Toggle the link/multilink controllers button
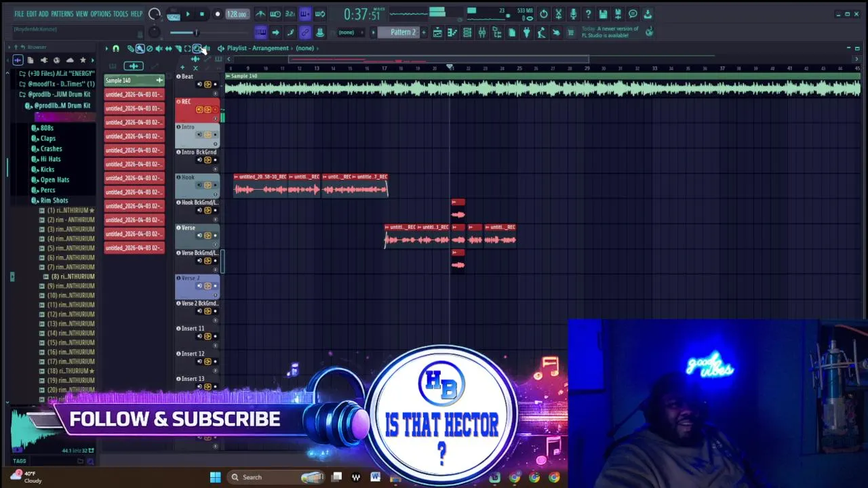The image size is (868, 488). point(305,33)
